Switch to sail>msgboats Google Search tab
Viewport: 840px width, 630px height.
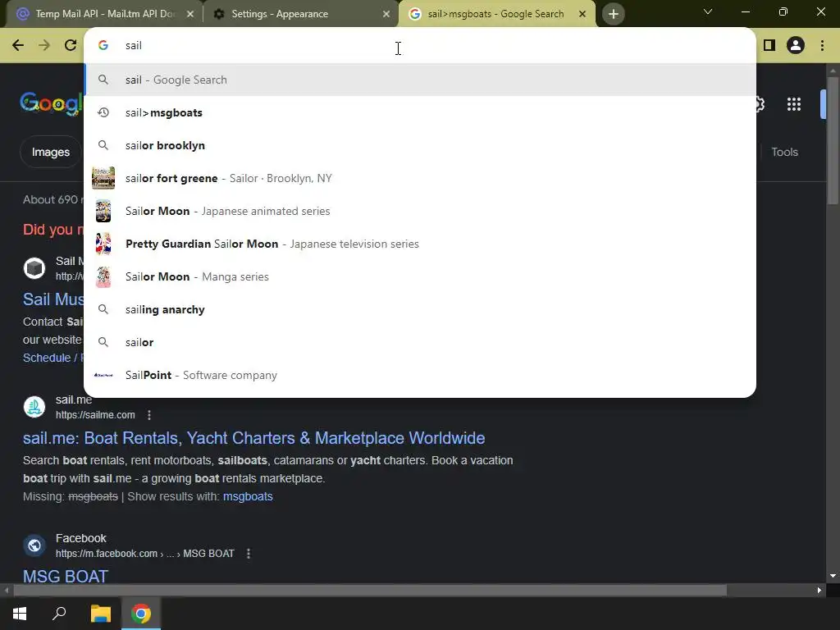(496, 14)
